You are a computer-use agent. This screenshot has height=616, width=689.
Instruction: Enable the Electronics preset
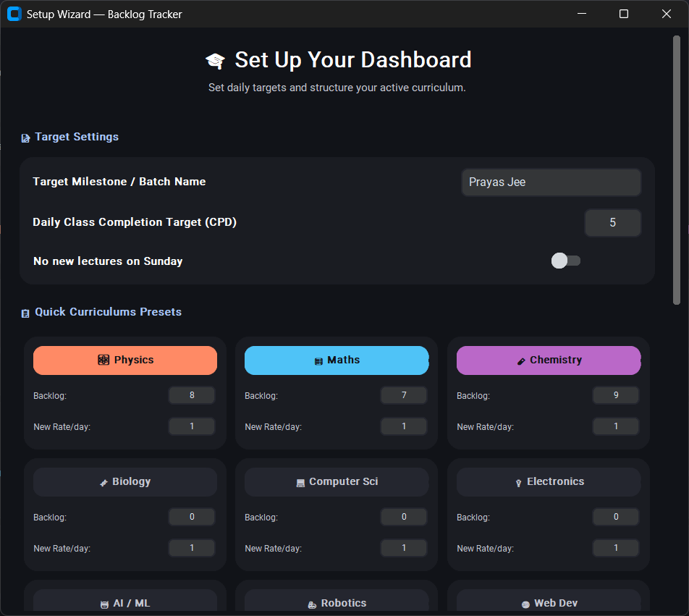pos(549,482)
